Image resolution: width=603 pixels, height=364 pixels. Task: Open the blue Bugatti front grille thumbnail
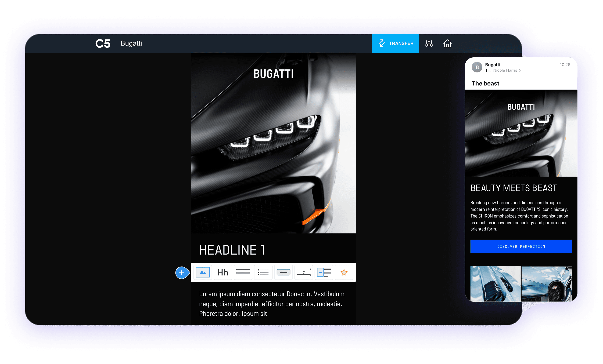point(547,284)
